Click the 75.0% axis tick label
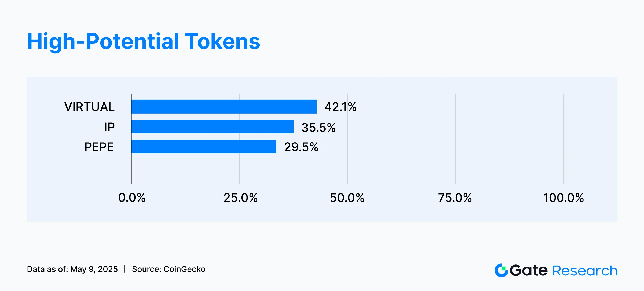Screen dimensions: 644x291 coord(455,198)
